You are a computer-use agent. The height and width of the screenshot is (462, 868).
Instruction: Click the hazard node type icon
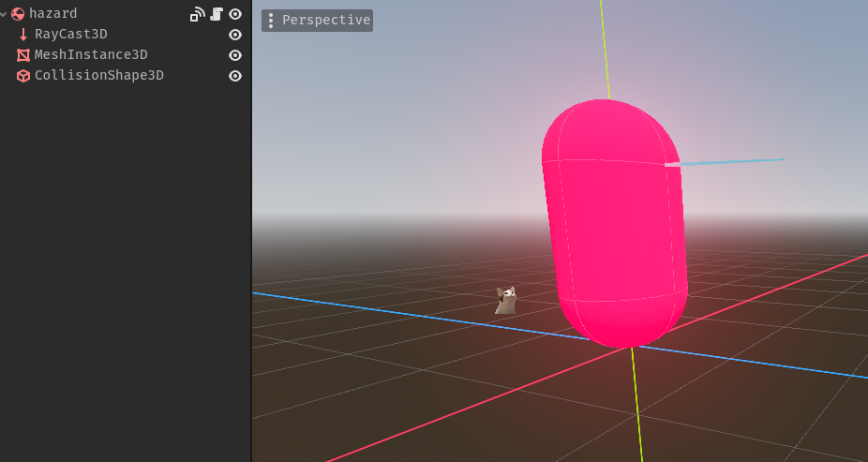tap(18, 14)
